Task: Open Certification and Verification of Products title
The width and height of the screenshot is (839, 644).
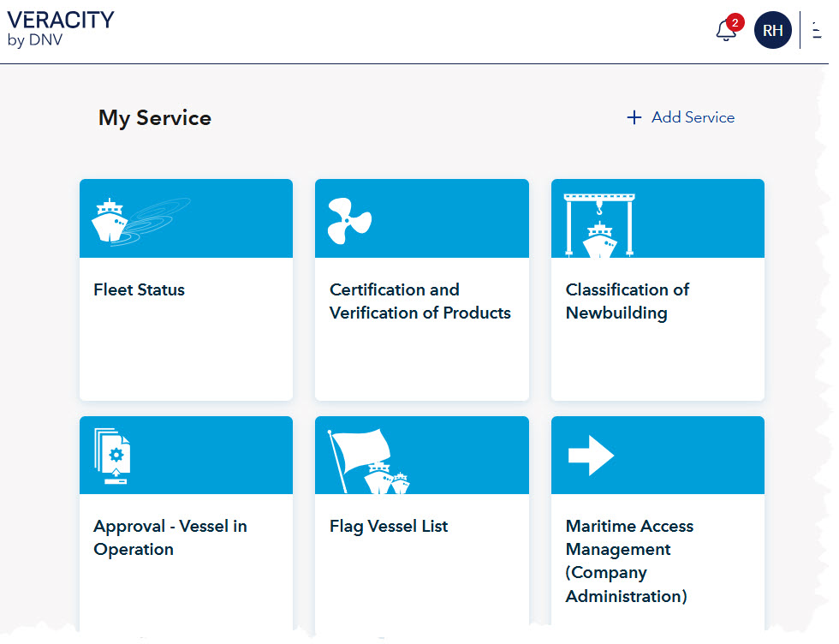Action: (x=419, y=301)
